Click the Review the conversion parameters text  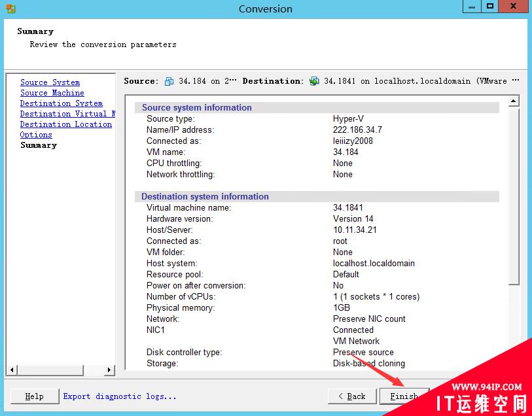(x=103, y=44)
